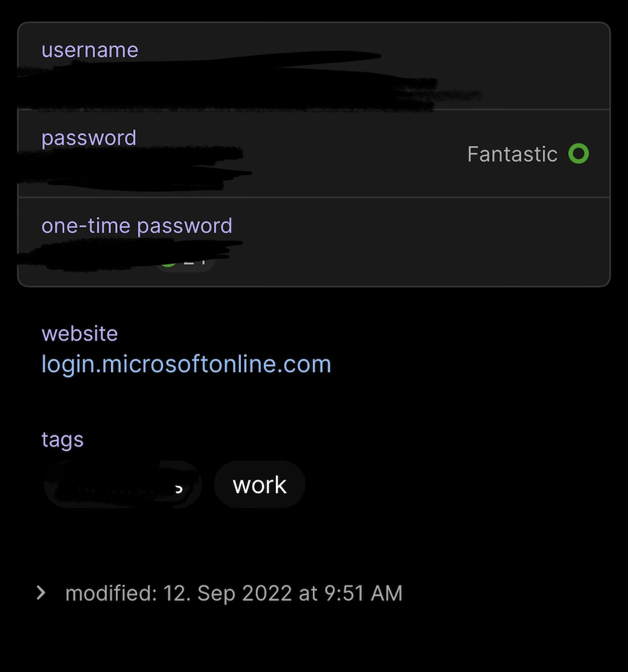Select the redacted tag beside "work"
628x672 pixels.
(x=123, y=485)
